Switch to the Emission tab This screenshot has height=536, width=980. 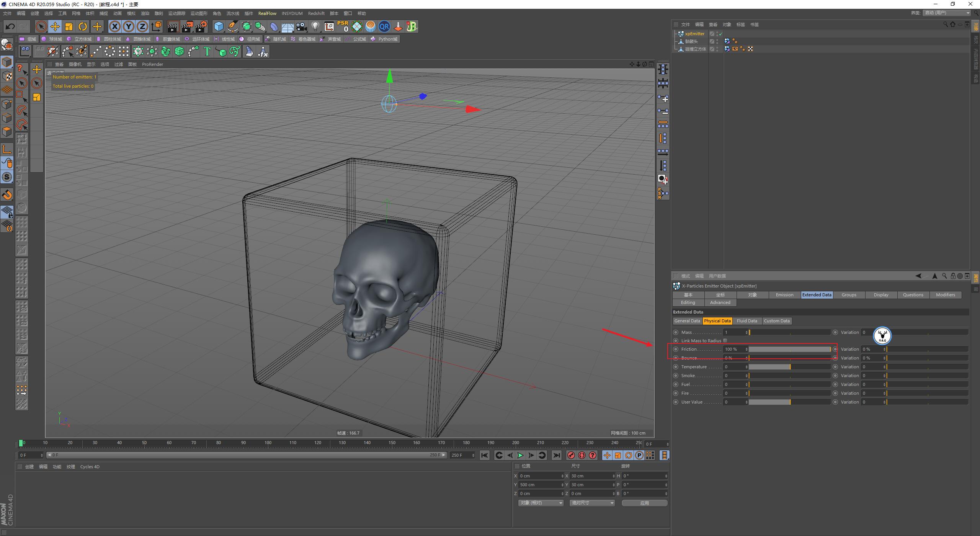784,295
